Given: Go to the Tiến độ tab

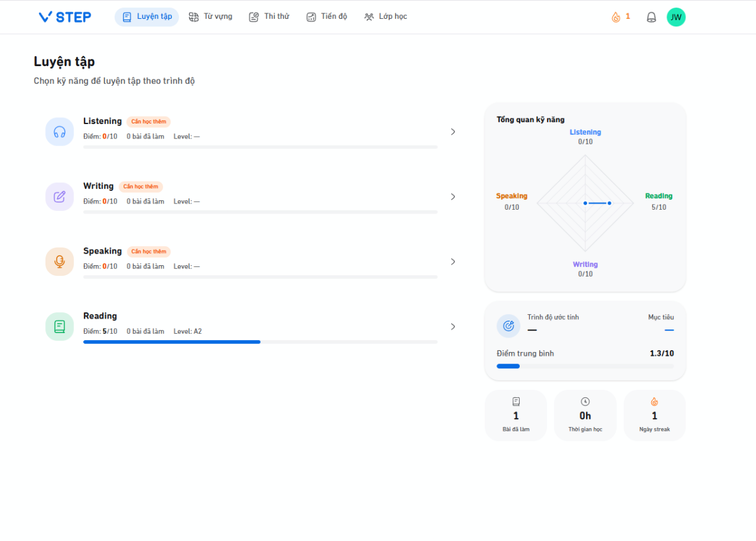Looking at the screenshot, I should click(x=326, y=17).
